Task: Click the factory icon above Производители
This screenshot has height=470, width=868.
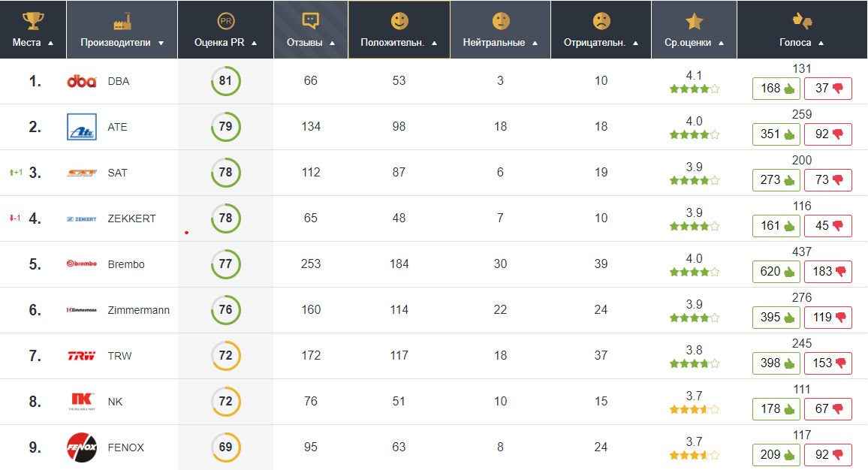Action: [x=122, y=20]
